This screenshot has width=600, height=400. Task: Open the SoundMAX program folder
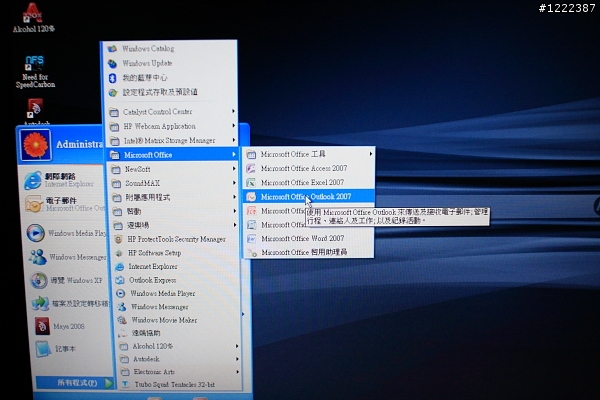click(172, 183)
